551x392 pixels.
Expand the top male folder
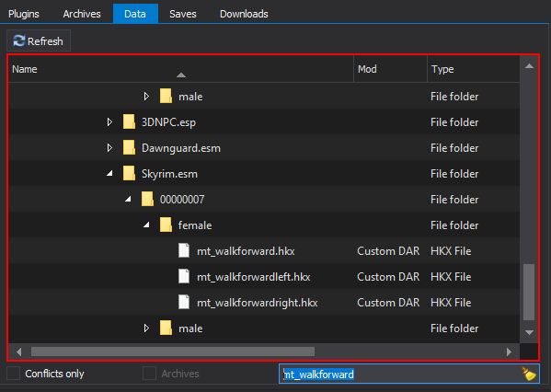(x=146, y=97)
